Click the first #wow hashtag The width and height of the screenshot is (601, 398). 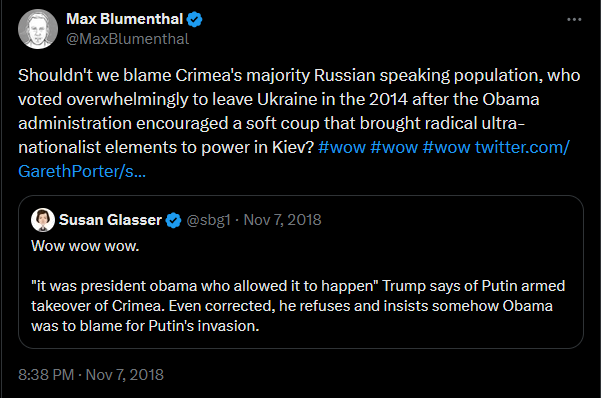342,147
